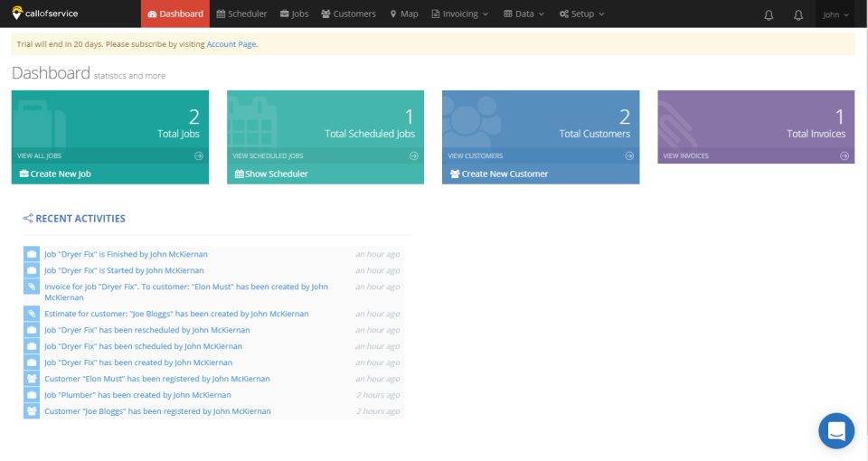Viewport: 868px width, 461px height.
Task: Open the first notification bell
Action: pos(769,15)
